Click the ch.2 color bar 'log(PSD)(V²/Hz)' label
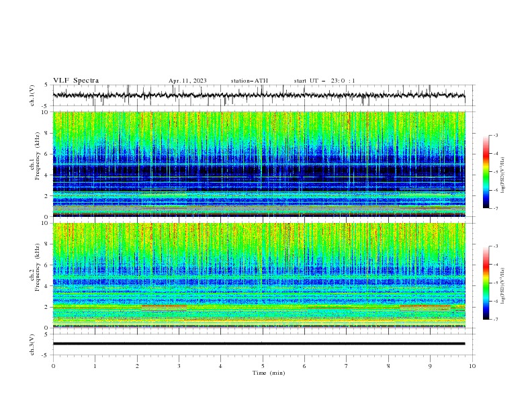The image size is (532, 411). (x=503, y=286)
